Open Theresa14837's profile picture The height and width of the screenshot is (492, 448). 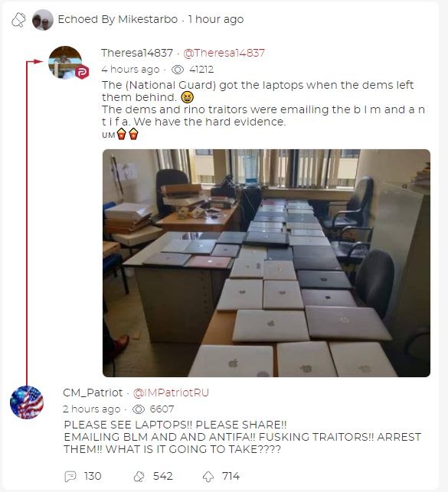(x=65, y=62)
